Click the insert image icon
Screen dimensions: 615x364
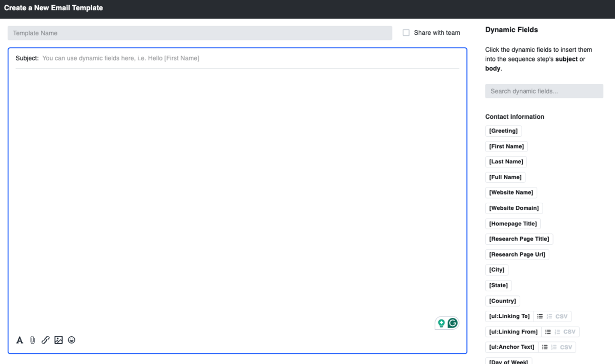(x=58, y=340)
